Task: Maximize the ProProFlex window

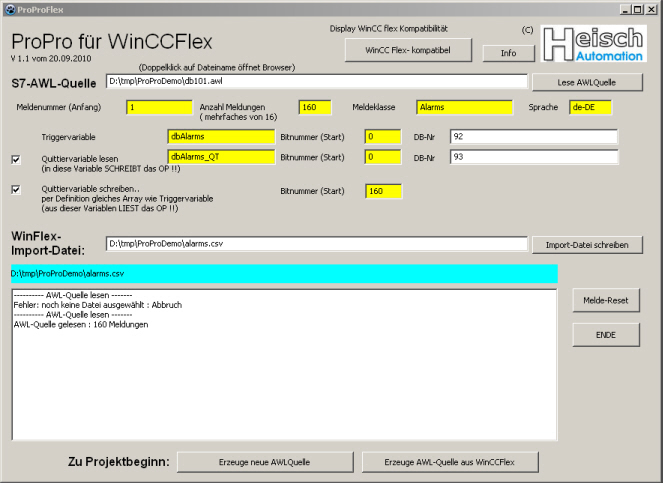Action: point(637,9)
